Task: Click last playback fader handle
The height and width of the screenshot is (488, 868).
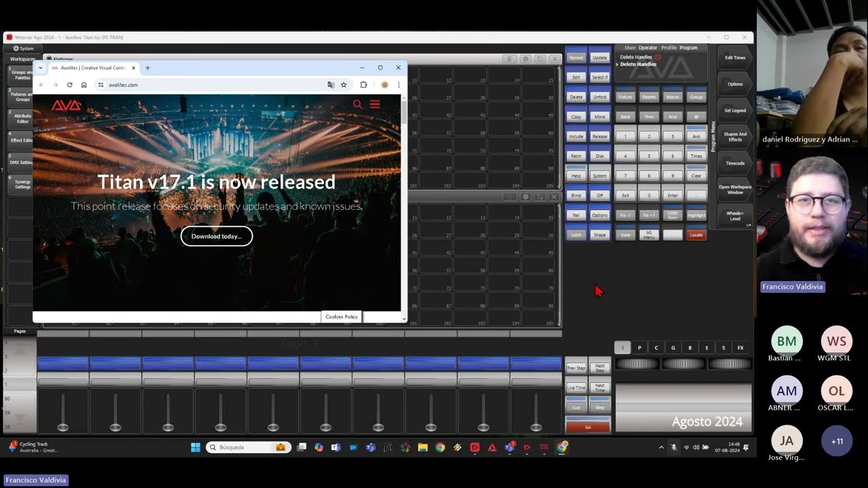Action: [536, 427]
